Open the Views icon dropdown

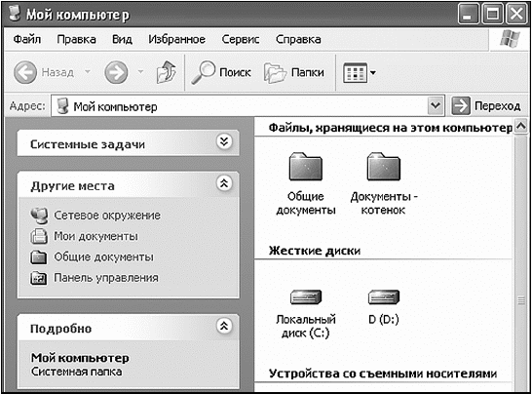tap(360, 72)
